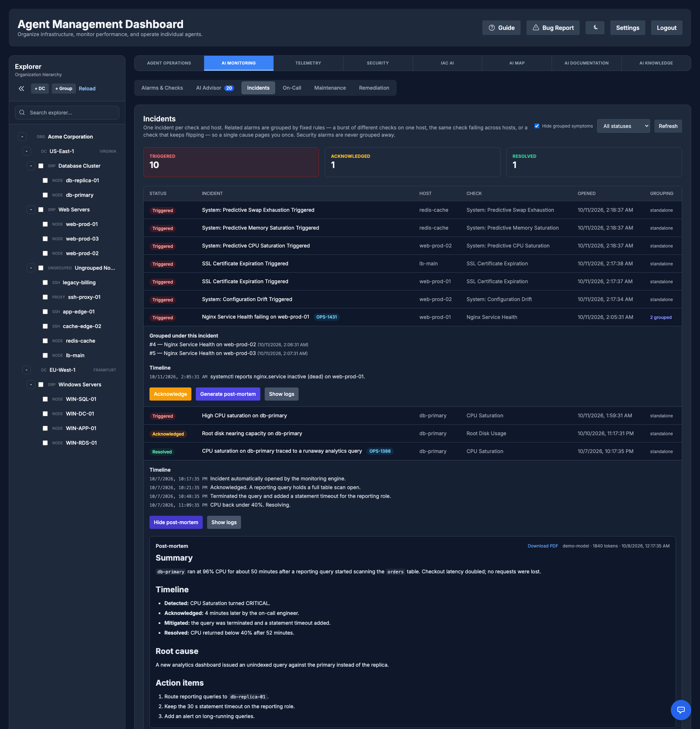Open the All statuses dropdown
The width and height of the screenshot is (700, 729).
(x=623, y=126)
